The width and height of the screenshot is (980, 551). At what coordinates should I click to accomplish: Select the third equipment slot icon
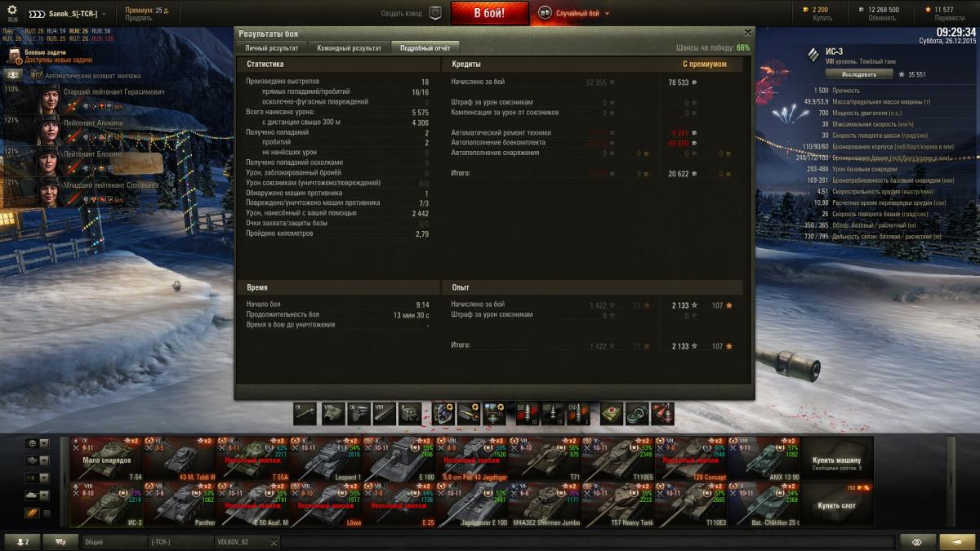tap(496, 414)
